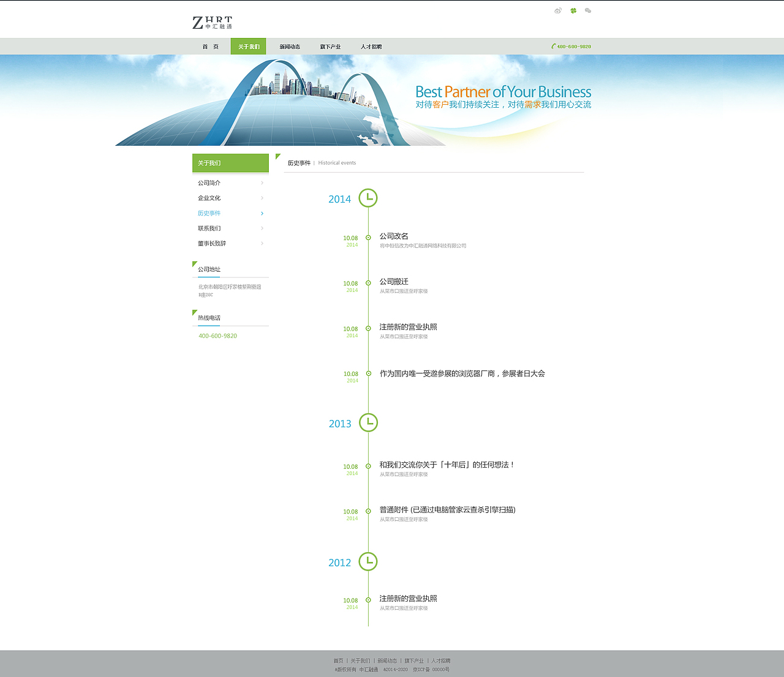Click the blue chevron next to 历史事件
The width and height of the screenshot is (784, 677).
tap(262, 214)
